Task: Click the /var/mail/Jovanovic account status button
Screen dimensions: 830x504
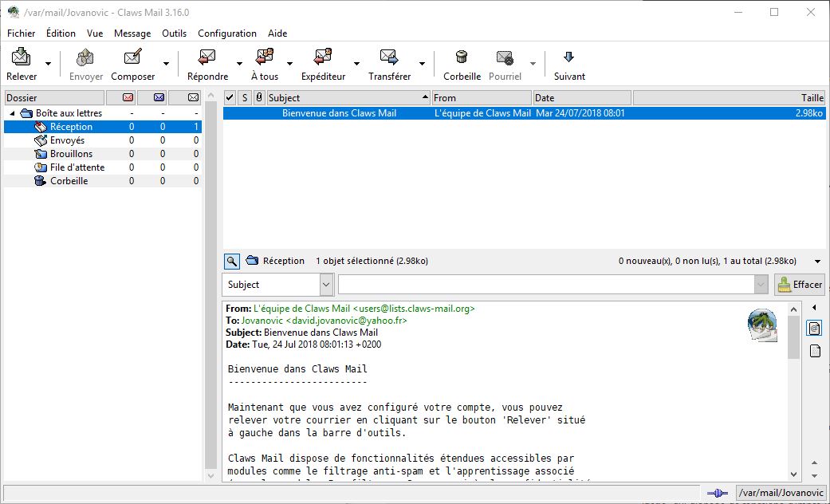Action: 781,493
